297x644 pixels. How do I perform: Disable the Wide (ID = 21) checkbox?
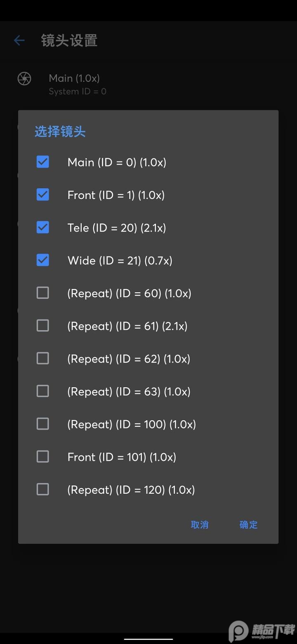point(43,260)
